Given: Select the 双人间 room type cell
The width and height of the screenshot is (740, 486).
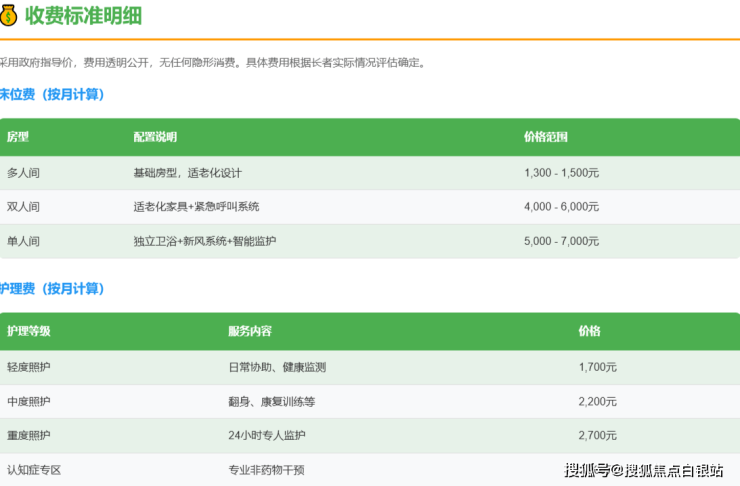Looking at the screenshot, I should coord(23,207).
